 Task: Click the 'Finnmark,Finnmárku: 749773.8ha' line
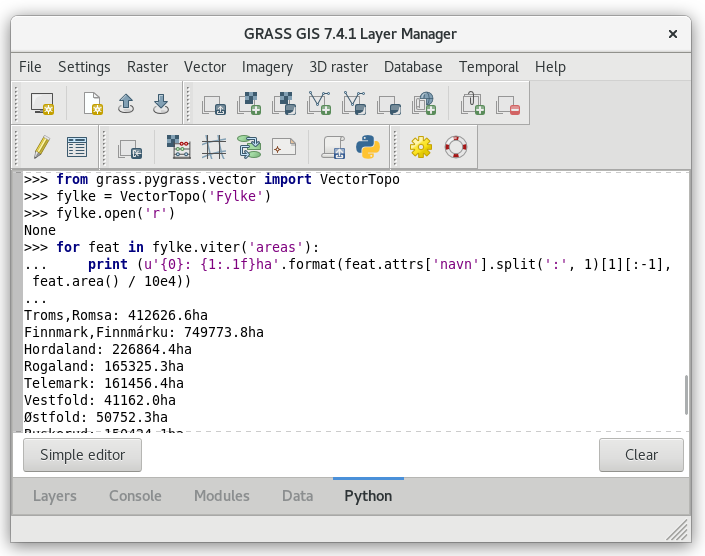coord(144,332)
